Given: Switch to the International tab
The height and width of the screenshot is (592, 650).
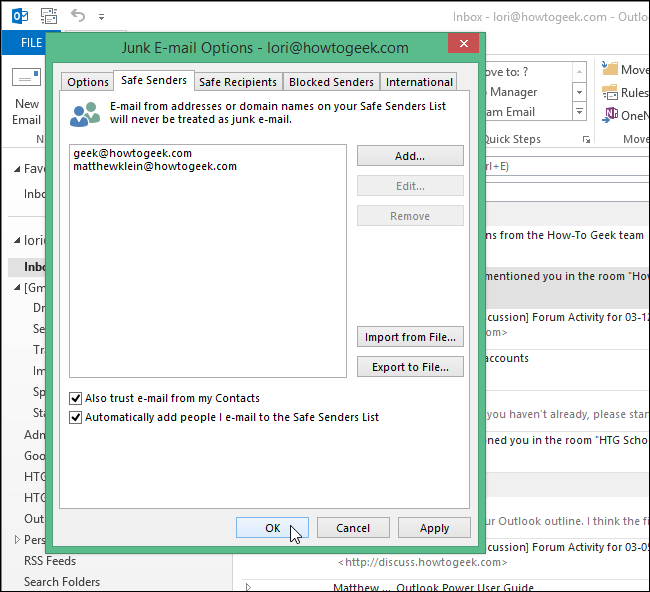Looking at the screenshot, I should pyautogui.click(x=419, y=82).
